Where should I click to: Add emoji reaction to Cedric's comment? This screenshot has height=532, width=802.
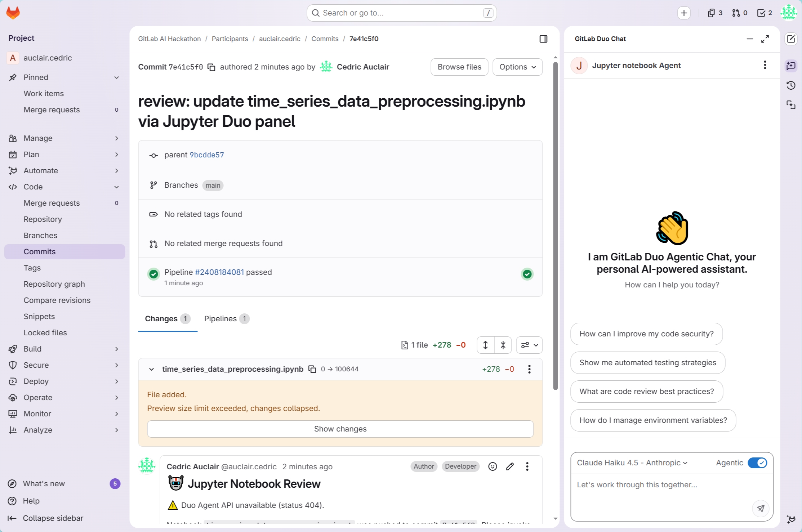493,466
